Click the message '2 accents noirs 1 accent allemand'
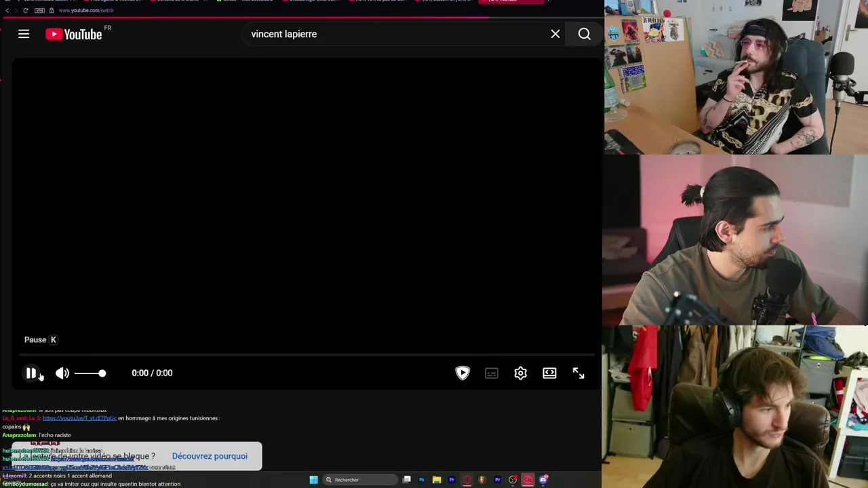This screenshot has width=868, height=488. click(x=70, y=476)
